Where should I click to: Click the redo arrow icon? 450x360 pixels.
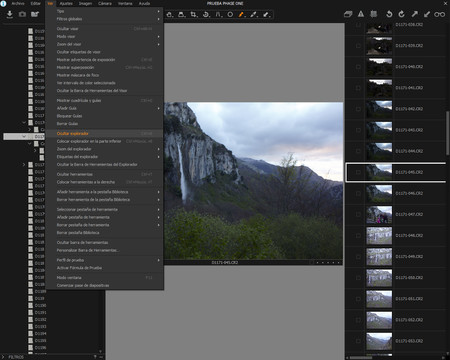(x=402, y=14)
